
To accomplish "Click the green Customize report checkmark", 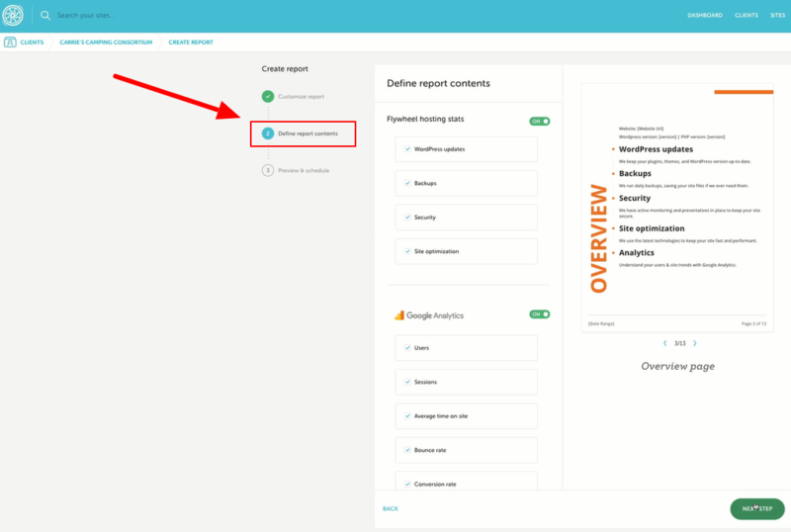I will coord(268,96).
